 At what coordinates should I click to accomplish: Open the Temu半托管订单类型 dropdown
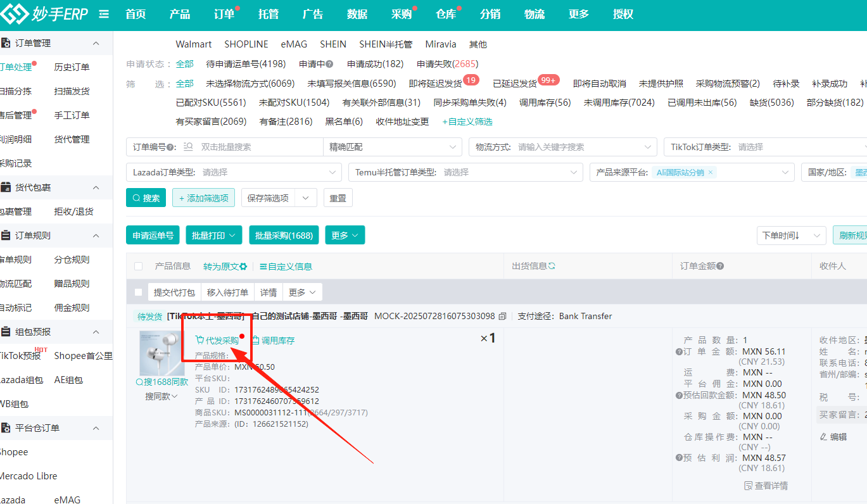465,172
